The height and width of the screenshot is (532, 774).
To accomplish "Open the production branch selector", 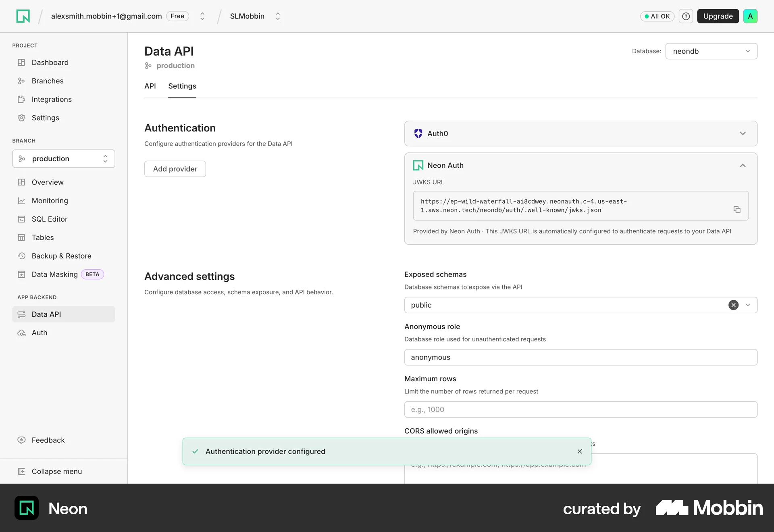I will [64, 159].
